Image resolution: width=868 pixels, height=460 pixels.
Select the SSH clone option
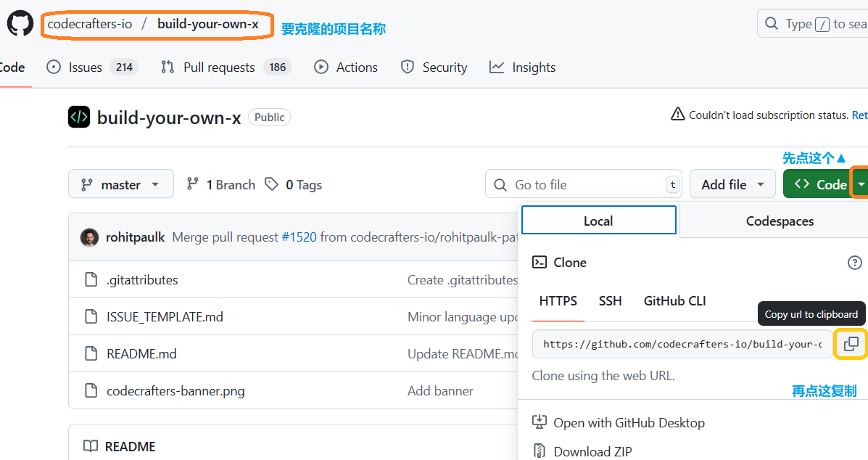tap(610, 301)
